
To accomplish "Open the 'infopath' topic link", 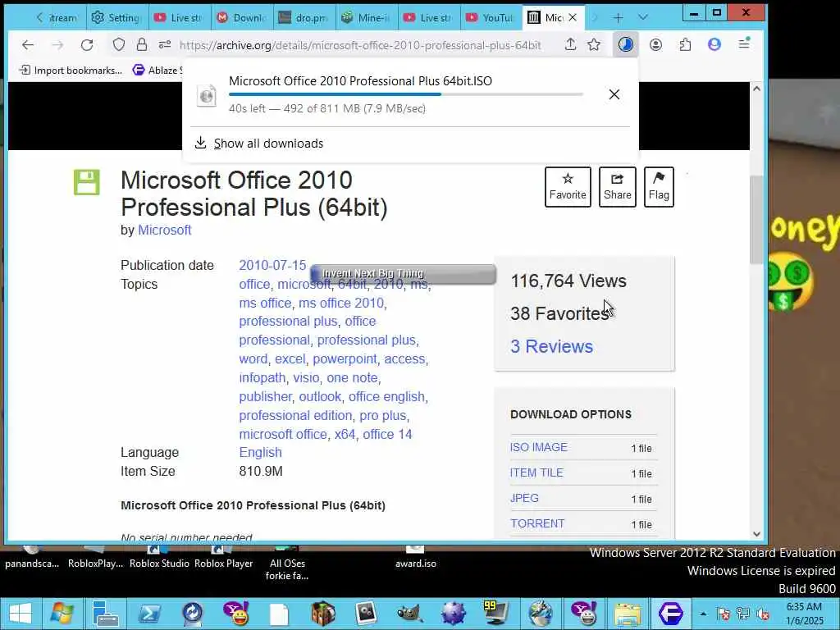I will (x=262, y=377).
